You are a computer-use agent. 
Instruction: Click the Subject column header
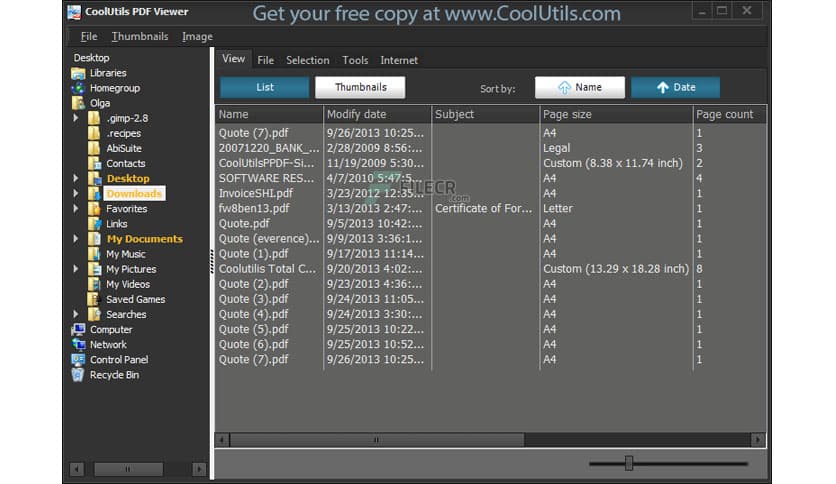(x=486, y=114)
